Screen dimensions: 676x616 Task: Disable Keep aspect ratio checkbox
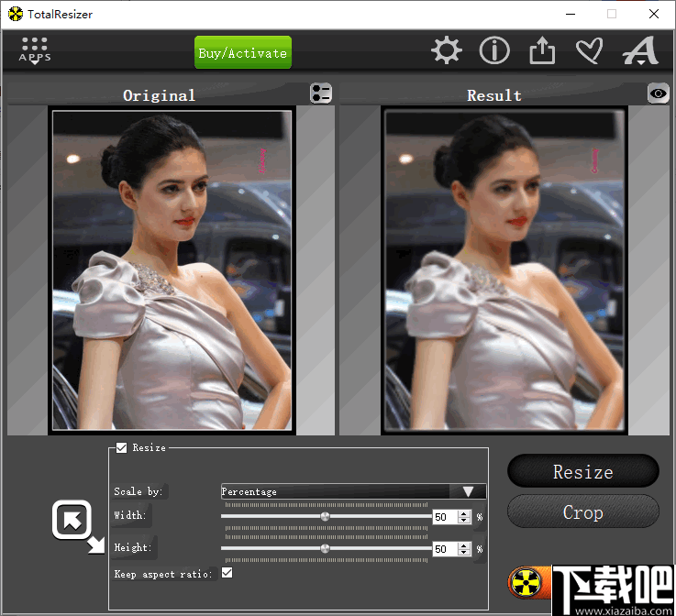[227, 573]
